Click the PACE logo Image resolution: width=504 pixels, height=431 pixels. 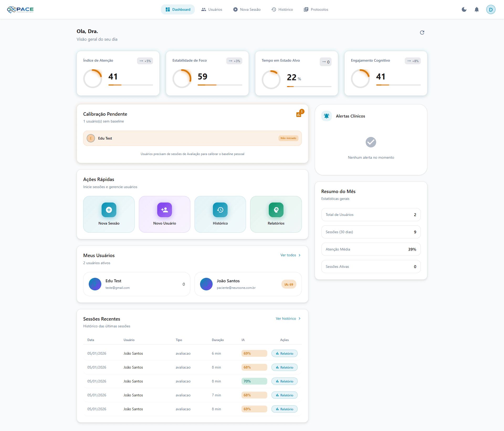[20, 9]
